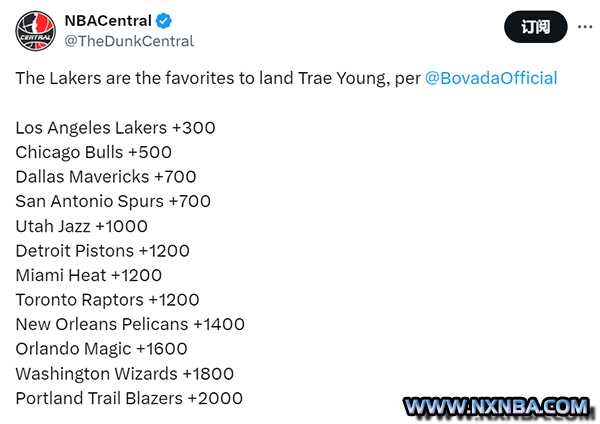The width and height of the screenshot is (600, 424).
Task: Click the Toronto Raptors +1200 line
Action: (108, 300)
